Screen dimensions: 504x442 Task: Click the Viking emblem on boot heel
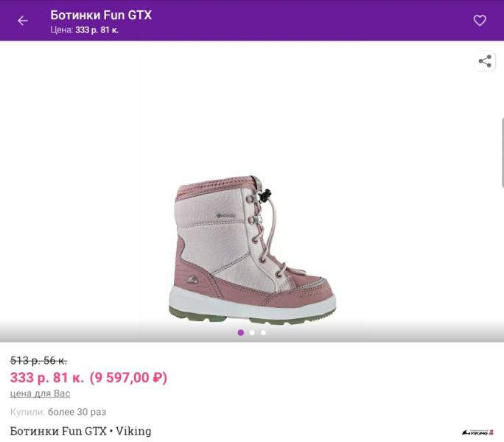point(192,281)
